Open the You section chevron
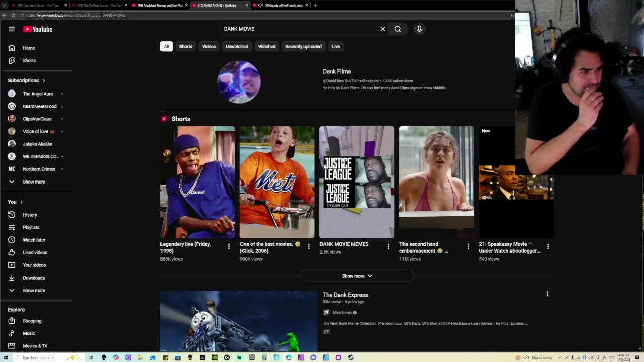Screen dimensions: 644x362 pos(21,202)
